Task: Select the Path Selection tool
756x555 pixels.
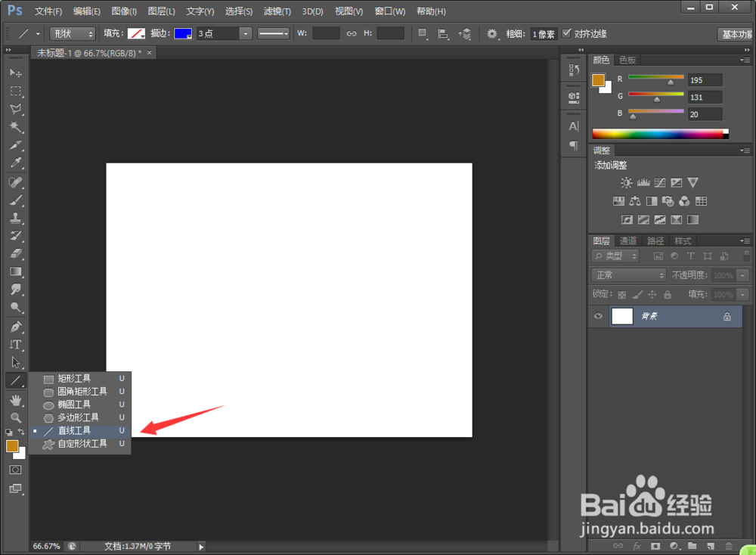Action: tap(15, 362)
